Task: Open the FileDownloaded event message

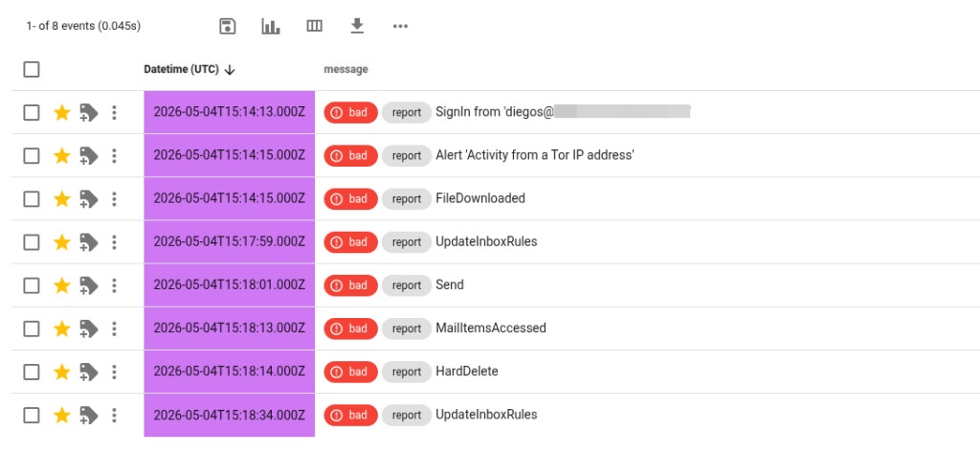Action: click(480, 199)
